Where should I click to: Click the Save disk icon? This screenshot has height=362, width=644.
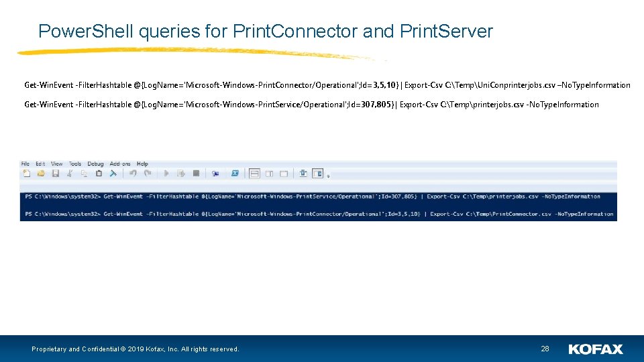pyautogui.click(x=56, y=173)
